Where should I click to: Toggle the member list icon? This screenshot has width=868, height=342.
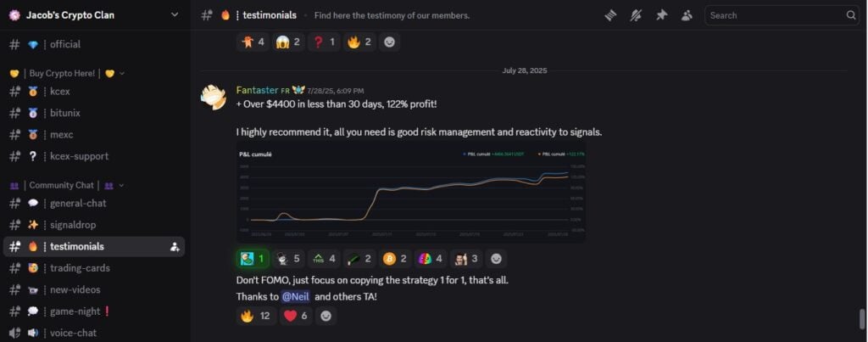(x=687, y=15)
